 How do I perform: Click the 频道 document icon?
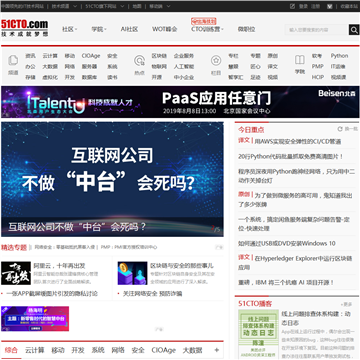click(13, 60)
